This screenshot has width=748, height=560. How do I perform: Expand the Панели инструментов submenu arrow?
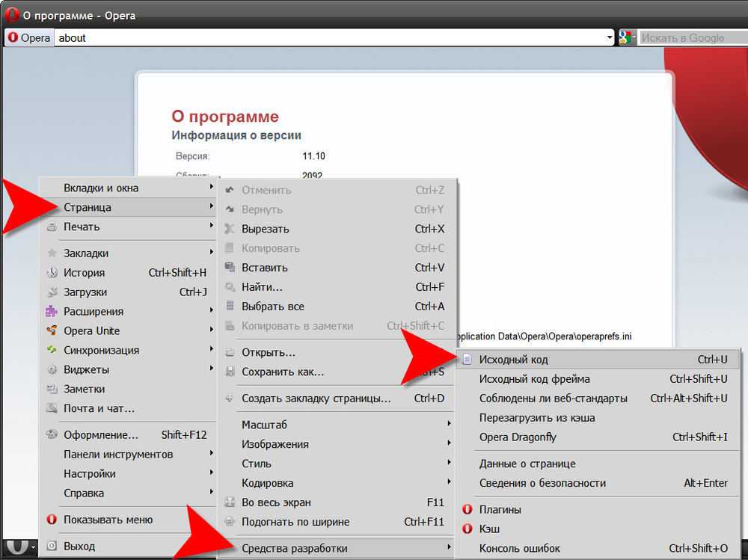point(211,453)
